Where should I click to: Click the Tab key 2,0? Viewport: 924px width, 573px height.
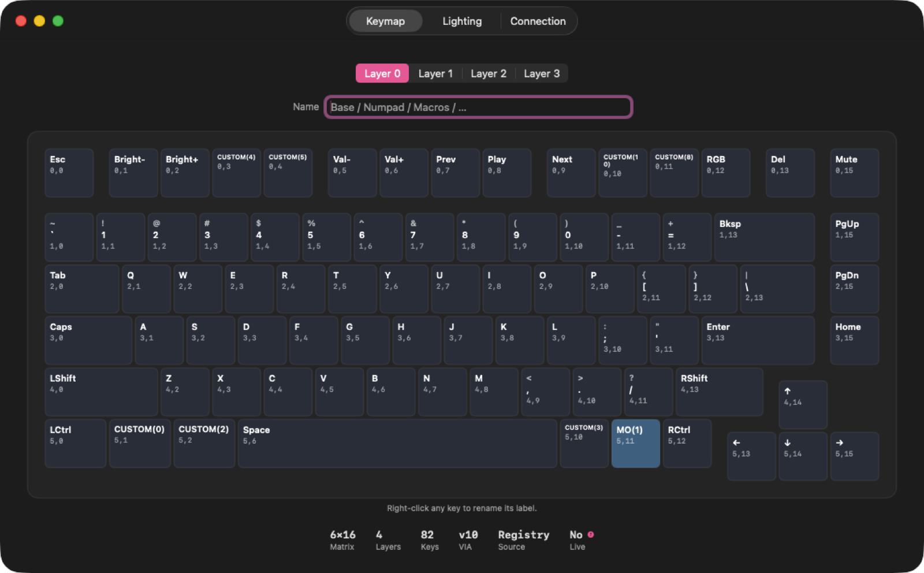(82, 289)
